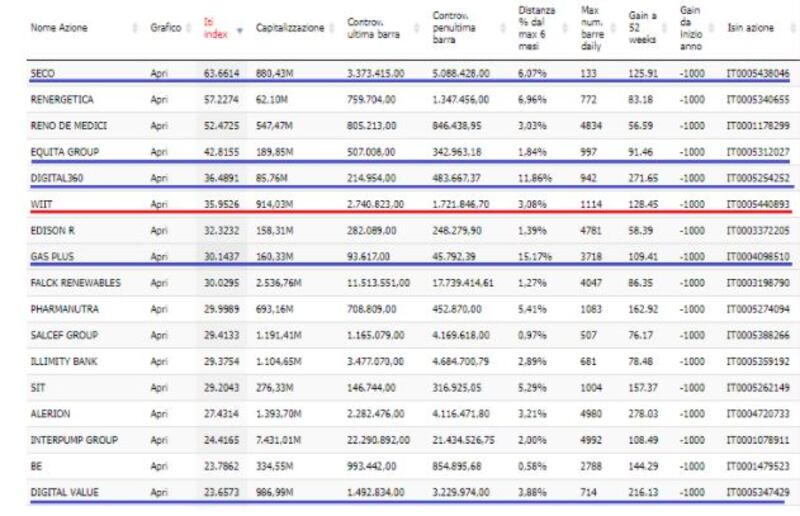The height and width of the screenshot is (516, 800).
Task: Open the Apri link for DIGITAL VALUE
Action: (159, 493)
